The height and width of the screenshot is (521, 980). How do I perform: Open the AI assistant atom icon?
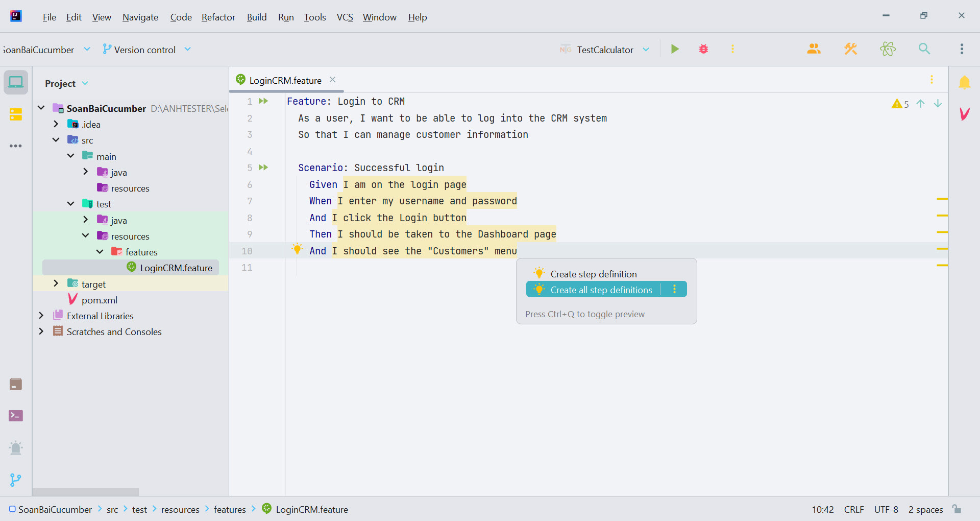pyautogui.click(x=888, y=49)
